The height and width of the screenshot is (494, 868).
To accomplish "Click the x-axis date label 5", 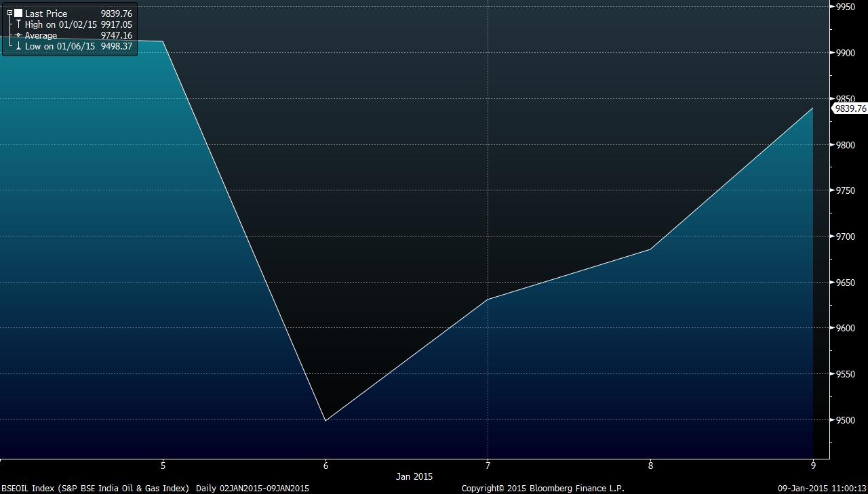I will pos(163,466).
